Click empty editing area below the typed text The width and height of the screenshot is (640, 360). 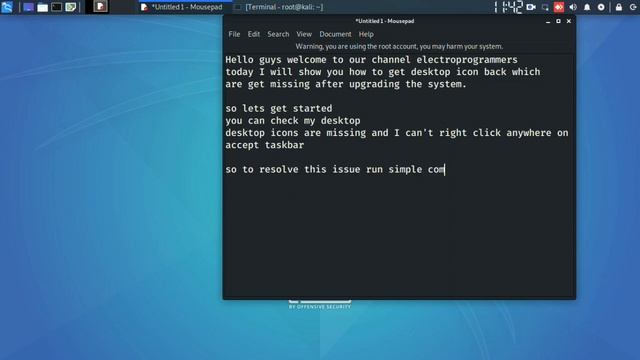399,237
